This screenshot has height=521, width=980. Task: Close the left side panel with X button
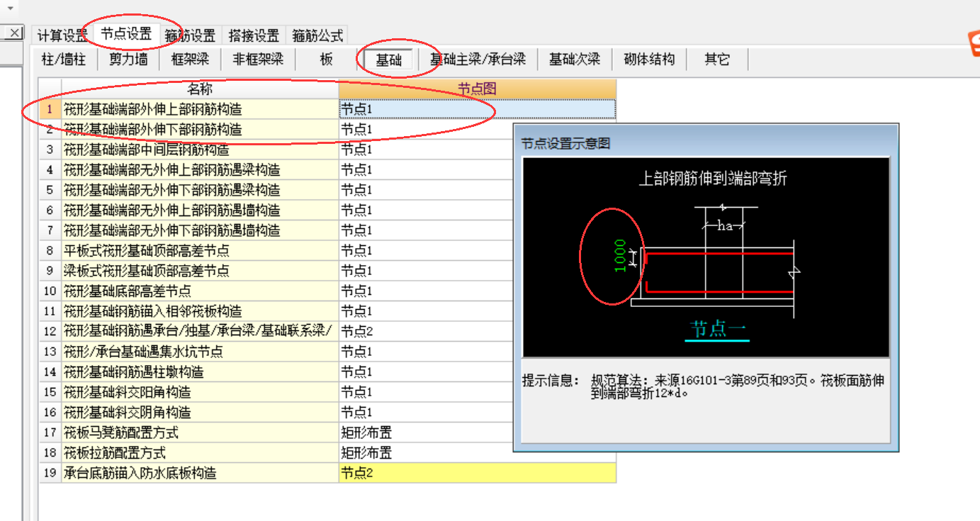(13, 33)
